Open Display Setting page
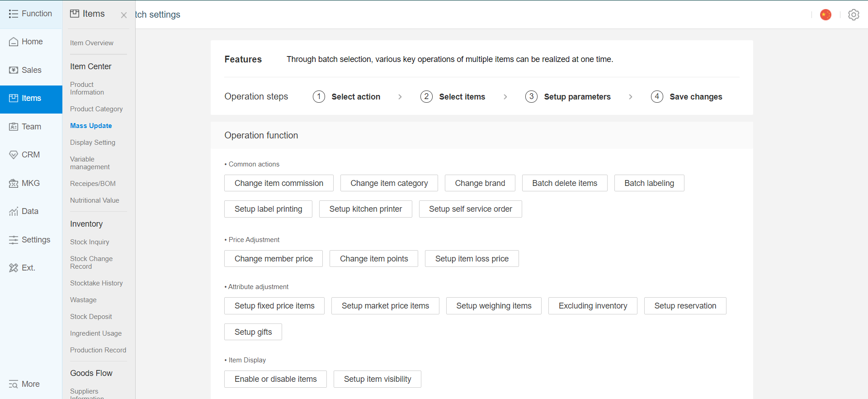The image size is (868, 399). point(93,142)
